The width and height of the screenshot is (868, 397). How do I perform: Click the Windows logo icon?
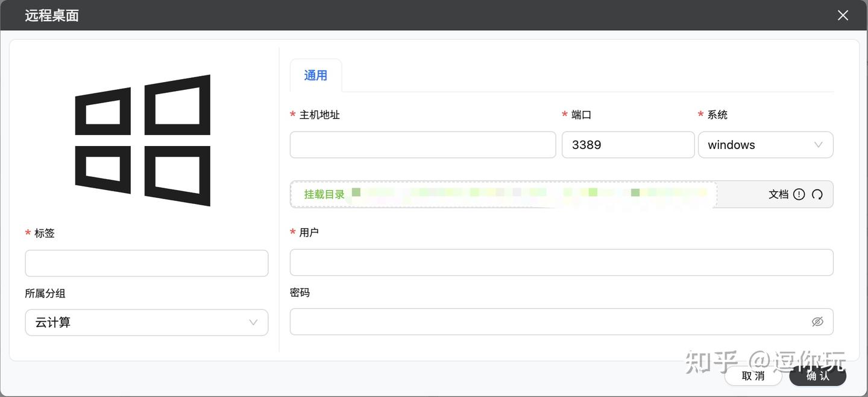point(143,141)
